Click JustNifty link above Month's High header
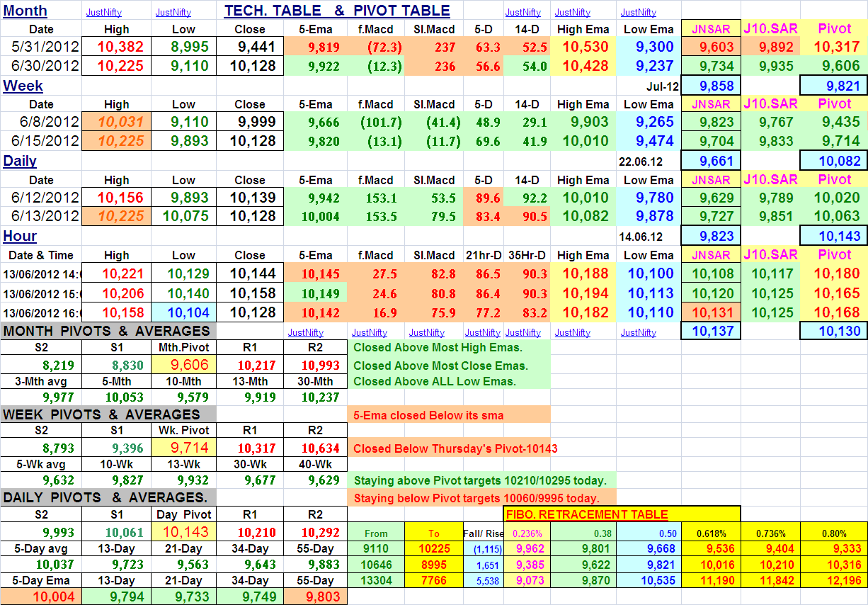The image size is (868, 605). pyautogui.click(x=103, y=12)
